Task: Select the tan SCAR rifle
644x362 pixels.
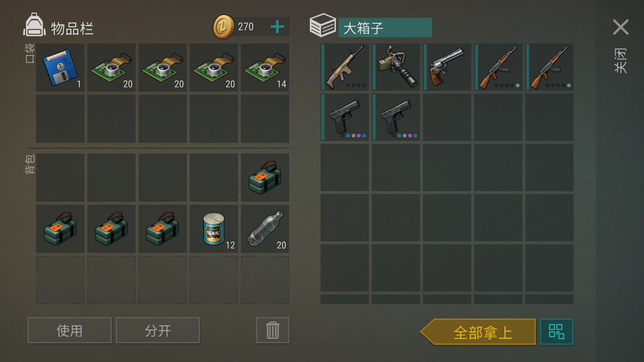Action: (x=345, y=67)
